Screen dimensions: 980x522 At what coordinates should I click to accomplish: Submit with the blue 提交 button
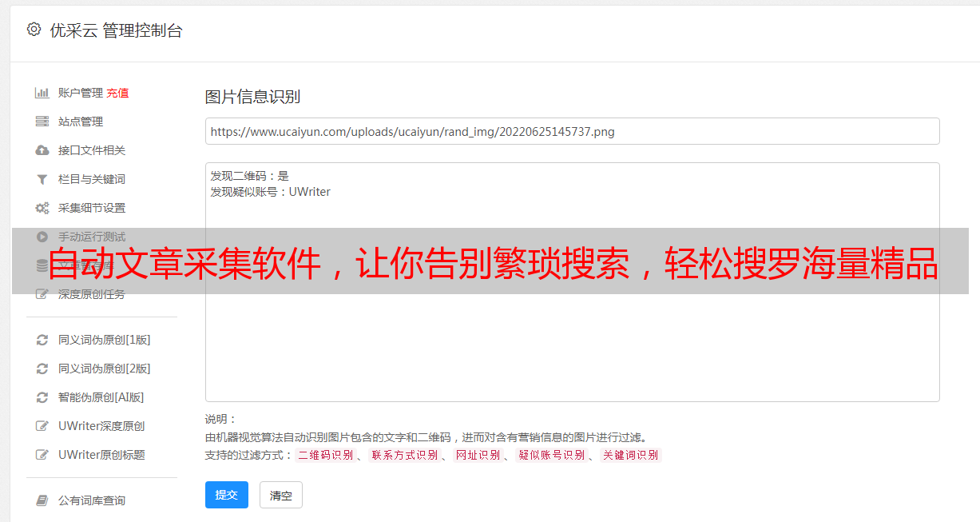[x=227, y=495]
